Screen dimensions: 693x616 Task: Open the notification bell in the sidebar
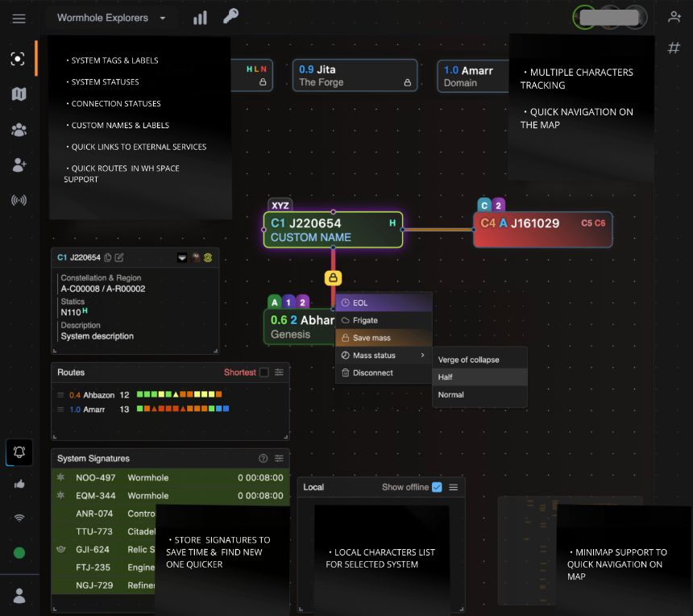[19, 452]
